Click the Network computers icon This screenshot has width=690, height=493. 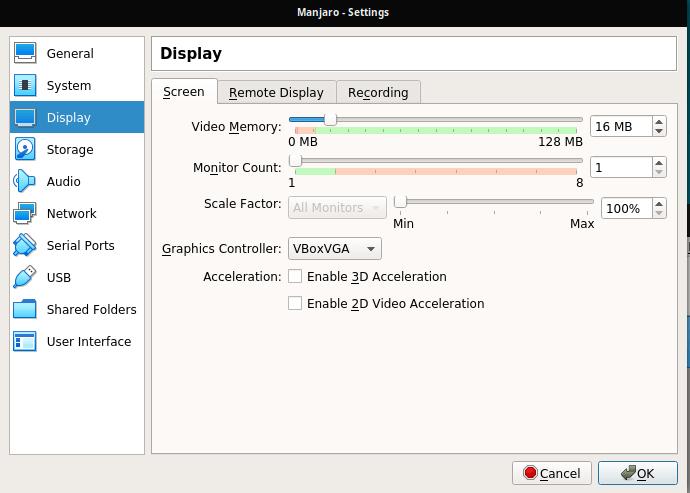tap(25, 213)
